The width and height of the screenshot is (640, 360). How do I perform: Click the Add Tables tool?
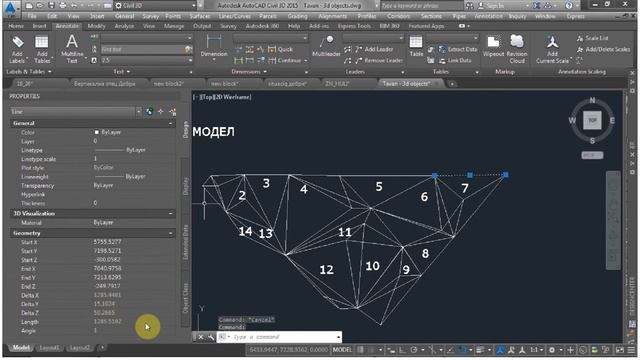click(x=42, y=49)
